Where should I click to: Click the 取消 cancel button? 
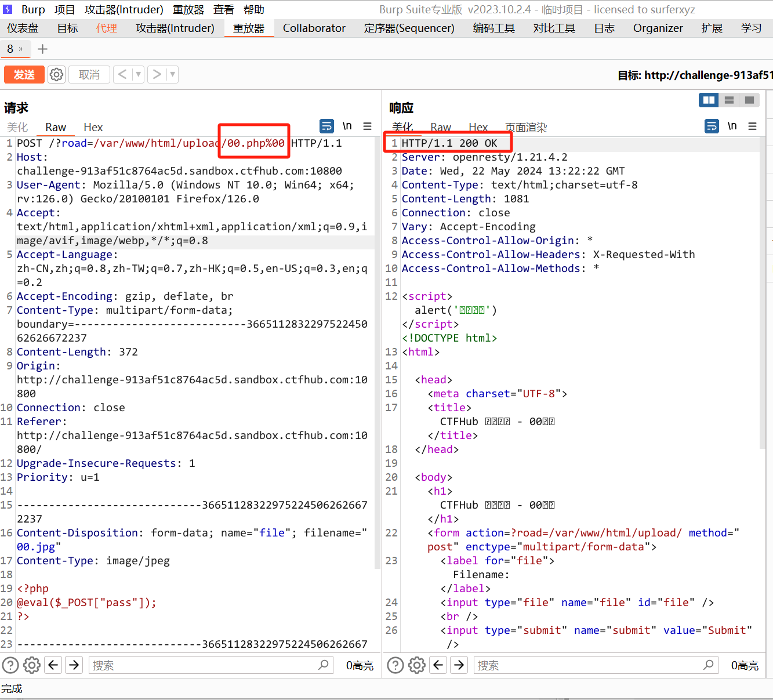click(x=89, y=75)
